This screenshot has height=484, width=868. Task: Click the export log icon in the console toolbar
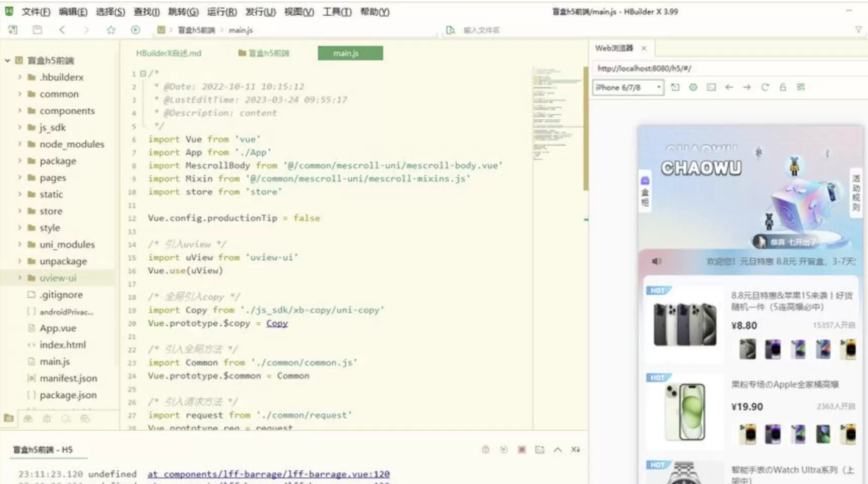[540, 450]
